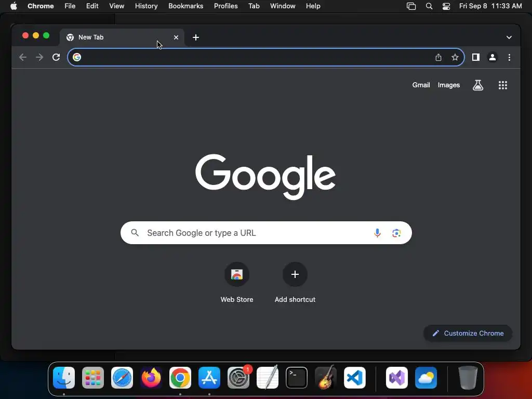Open Search Labs flask icon
Screen dimensions: 532x399
point(478,85)
